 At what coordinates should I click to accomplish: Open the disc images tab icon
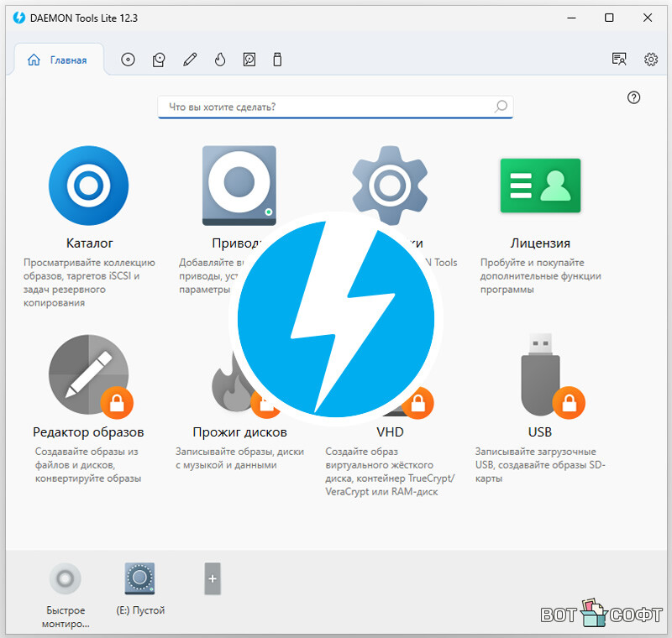click(x=128, y=60)
